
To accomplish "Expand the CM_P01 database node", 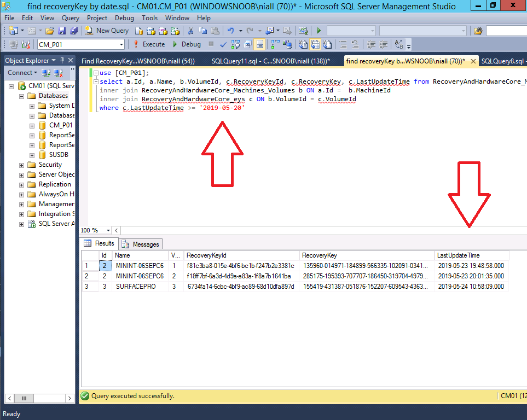I will click(x=32, y=126).
